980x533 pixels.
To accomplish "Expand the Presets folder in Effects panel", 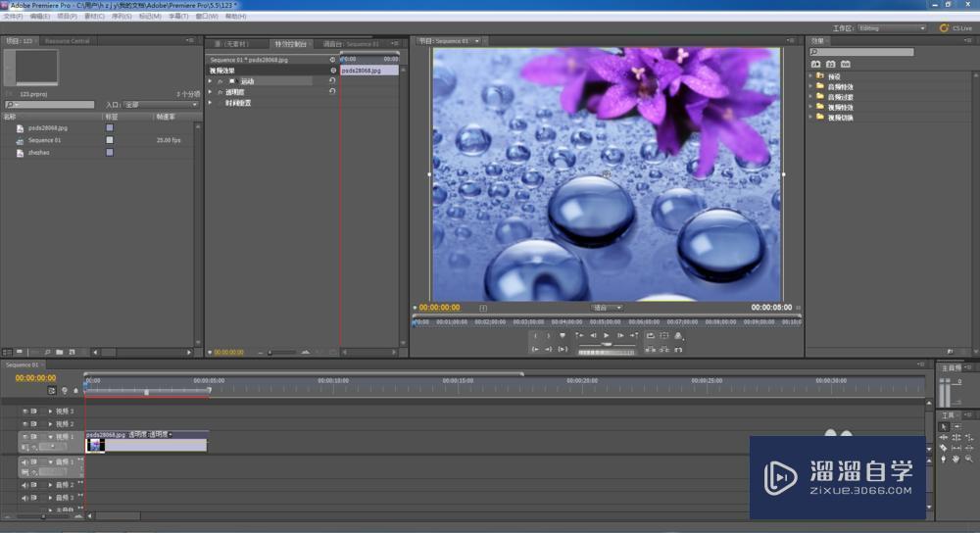I will click(x=811, y=76).
